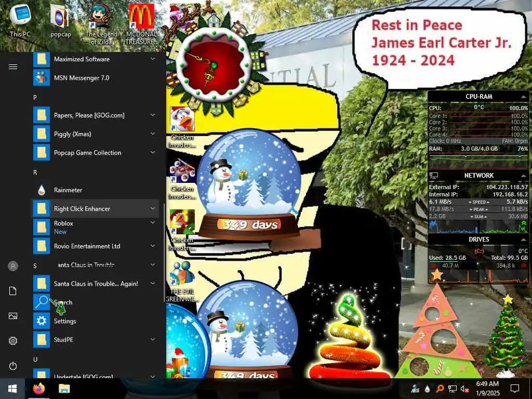Jump via the U letter header

coord(35,360)
